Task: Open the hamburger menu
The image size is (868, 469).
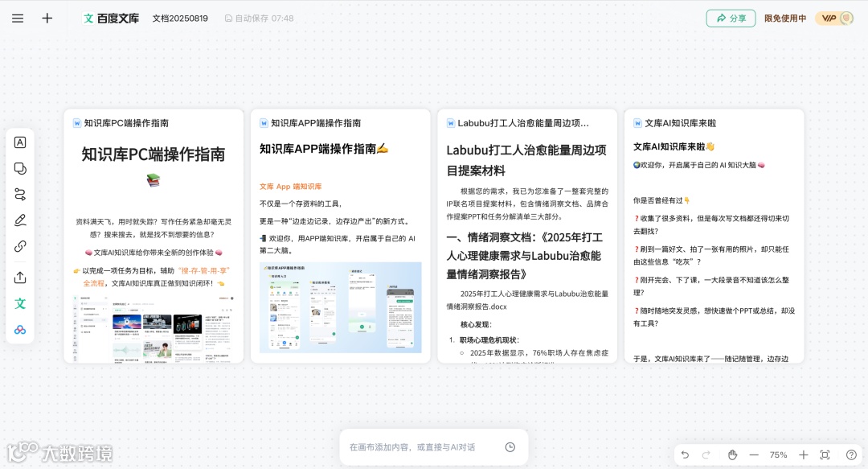Action: point(18,19)
